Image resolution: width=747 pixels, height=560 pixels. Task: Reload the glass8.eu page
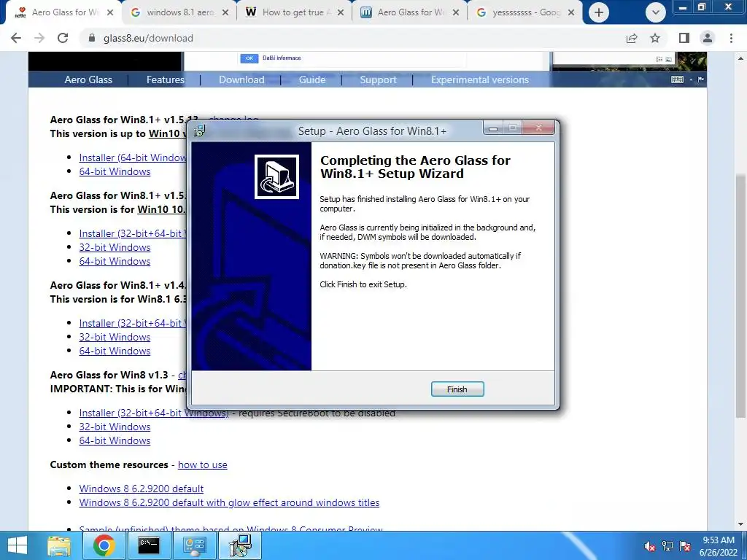pos(63,38)
